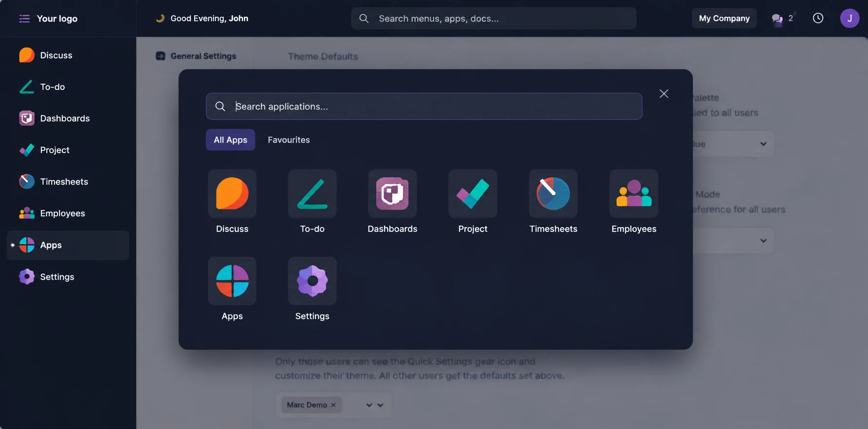Expand the color palette dropdown behind dialog
868x429 pixels.
click(x=763, y=144)
